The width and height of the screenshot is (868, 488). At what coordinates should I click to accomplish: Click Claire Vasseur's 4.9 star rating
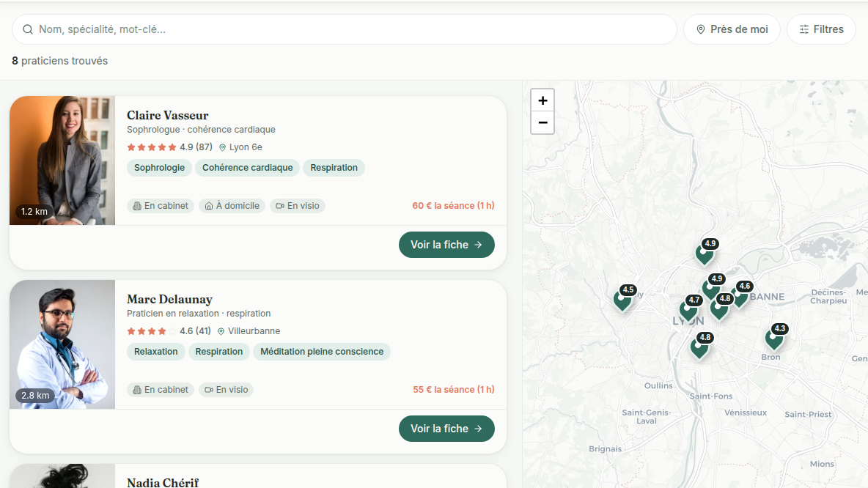click(169, 147)
